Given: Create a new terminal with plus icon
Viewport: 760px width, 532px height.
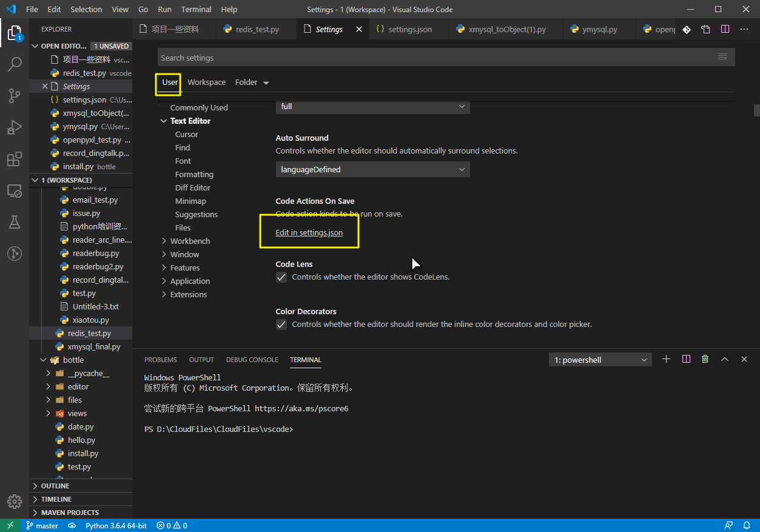Looking at the screenshot, I should (666, 359).
